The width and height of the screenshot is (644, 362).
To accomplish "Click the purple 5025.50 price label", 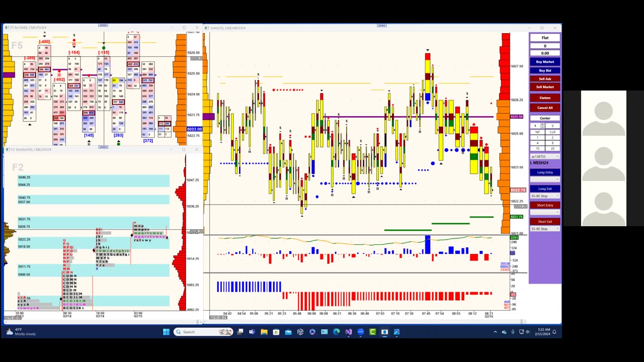I will click(516, 117).
